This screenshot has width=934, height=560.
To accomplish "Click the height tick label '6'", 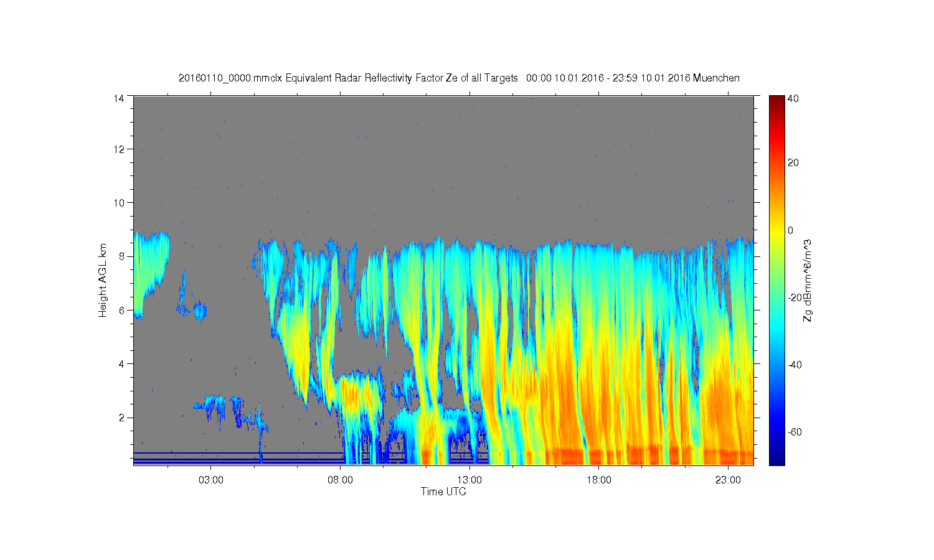I will 122,310.
